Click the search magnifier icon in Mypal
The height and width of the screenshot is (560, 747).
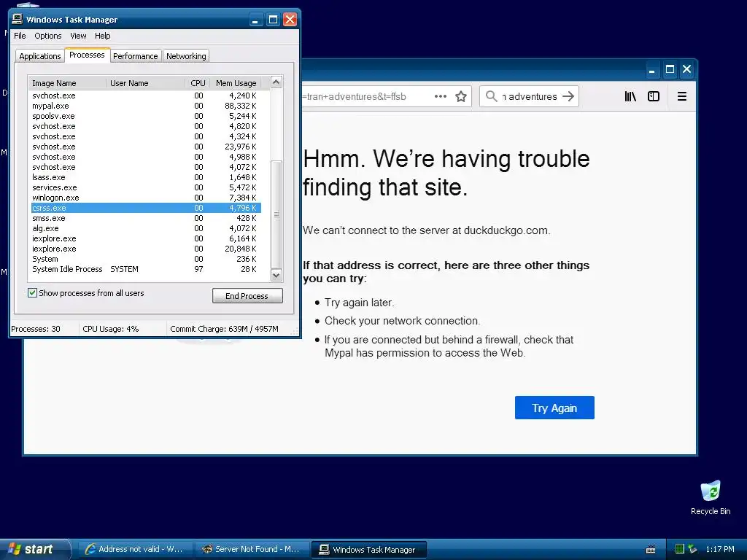tap(491, 96)
